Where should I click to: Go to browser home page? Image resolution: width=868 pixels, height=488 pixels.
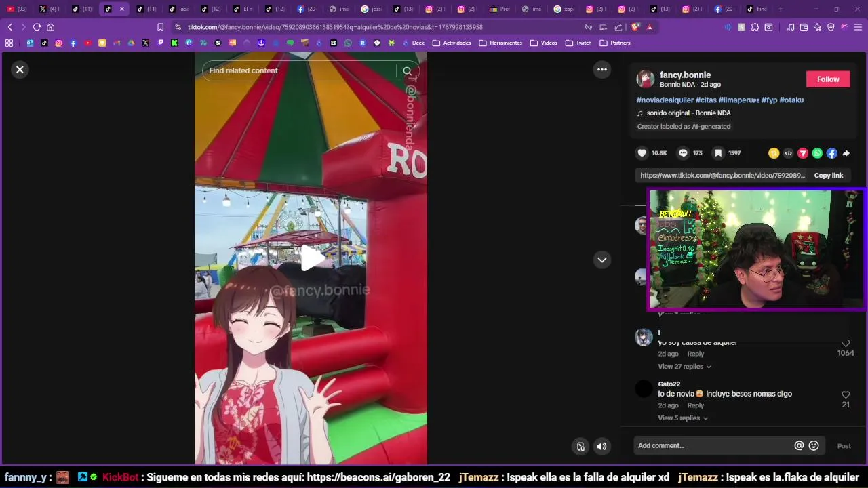[x=50, y=27]
